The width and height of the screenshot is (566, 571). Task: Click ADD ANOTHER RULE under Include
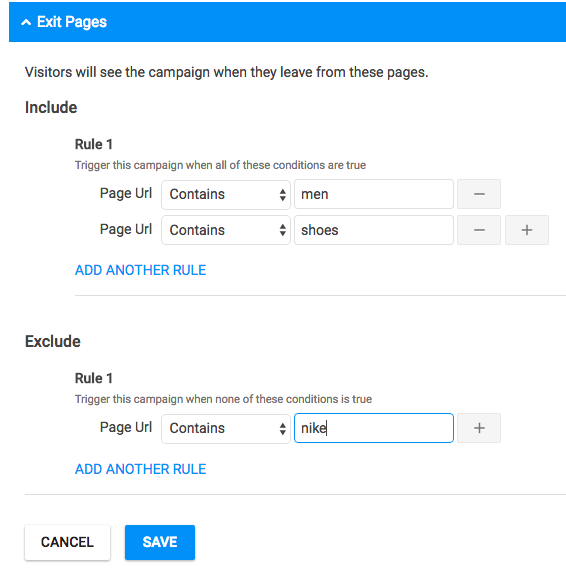pyautogui.click(x=141, y=270)
